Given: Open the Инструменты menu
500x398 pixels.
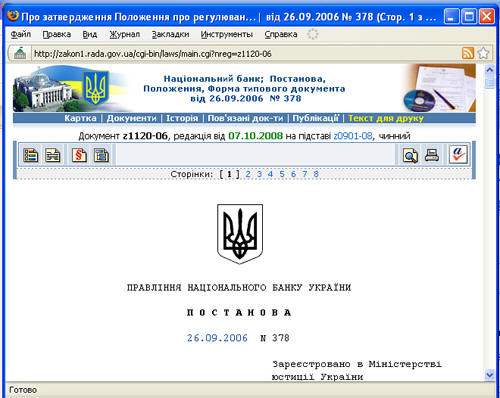Looking at the screenshot, I should [x=227, y=34].
